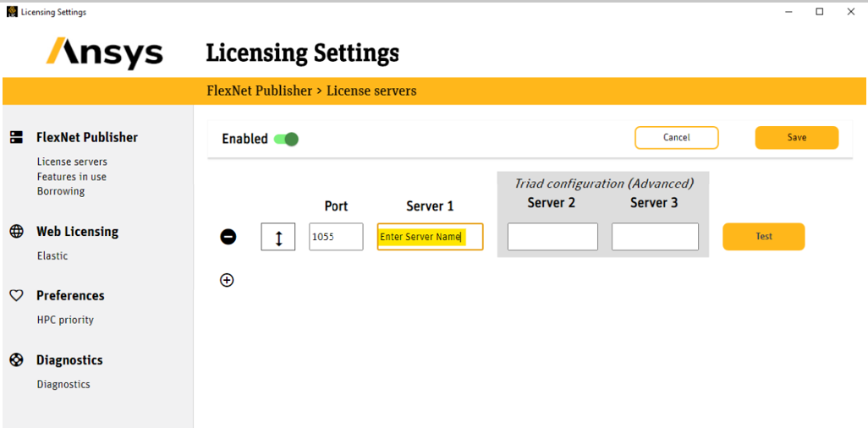The height and width of the screenshot is (428, 868).
Task: Click the Preferences heart icon
Action: 16,295
